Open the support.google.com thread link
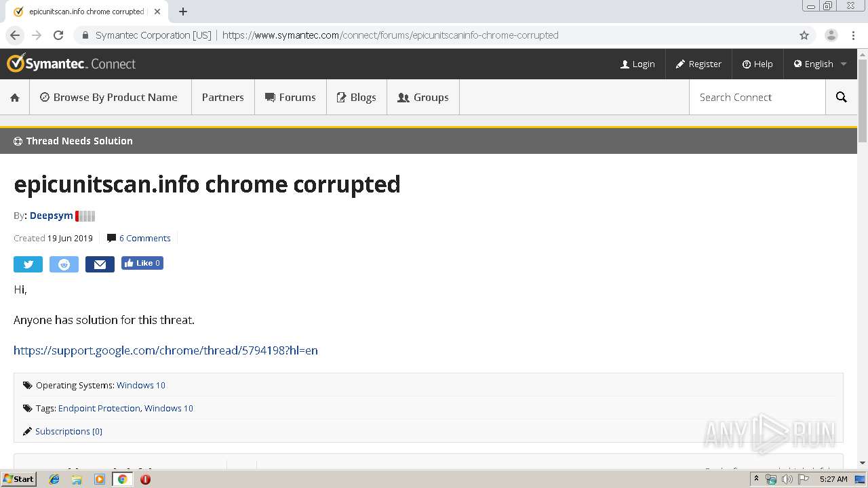 [x=165, y=350]
